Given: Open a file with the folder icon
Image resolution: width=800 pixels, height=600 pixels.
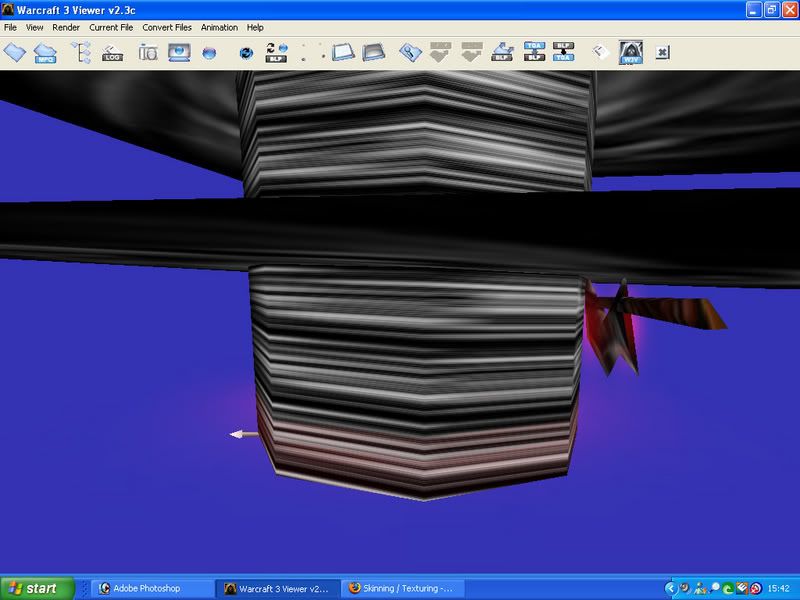Looking at the screenshot, I should (x=14, y=52).
